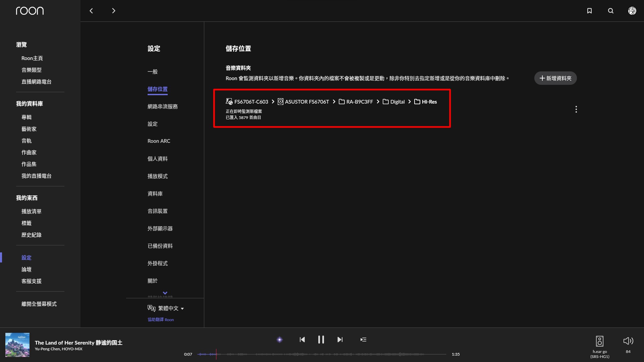Open the profile avatar
This screenshot has height=362, width=644.
click(x=632, y=11)
